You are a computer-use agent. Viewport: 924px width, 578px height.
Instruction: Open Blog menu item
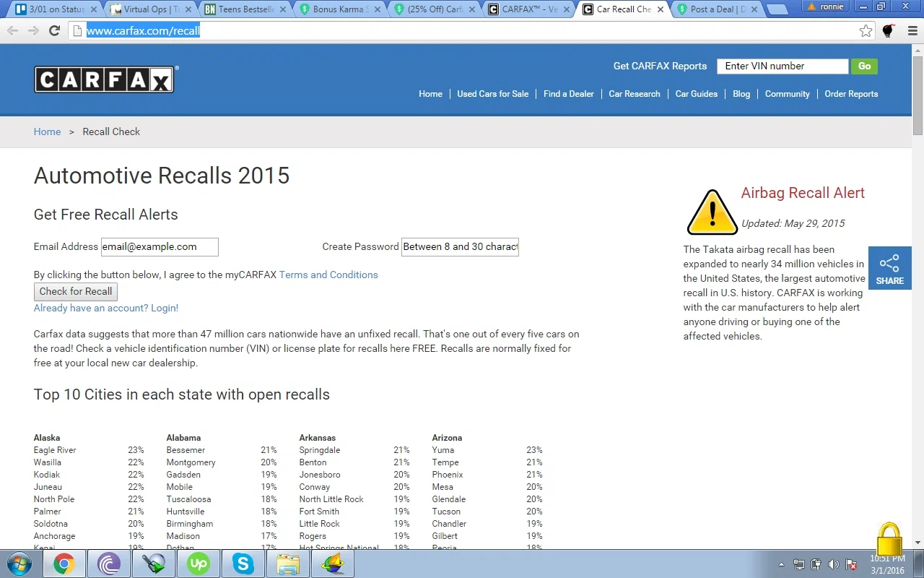[741, 94]
